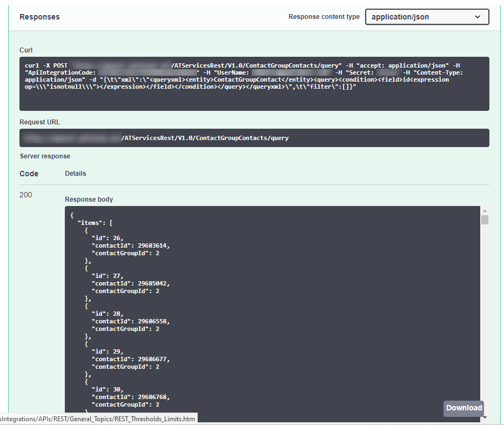Click the Curl section label
The height and width of the screenshot is (425, 504).
tap(25, 50)
